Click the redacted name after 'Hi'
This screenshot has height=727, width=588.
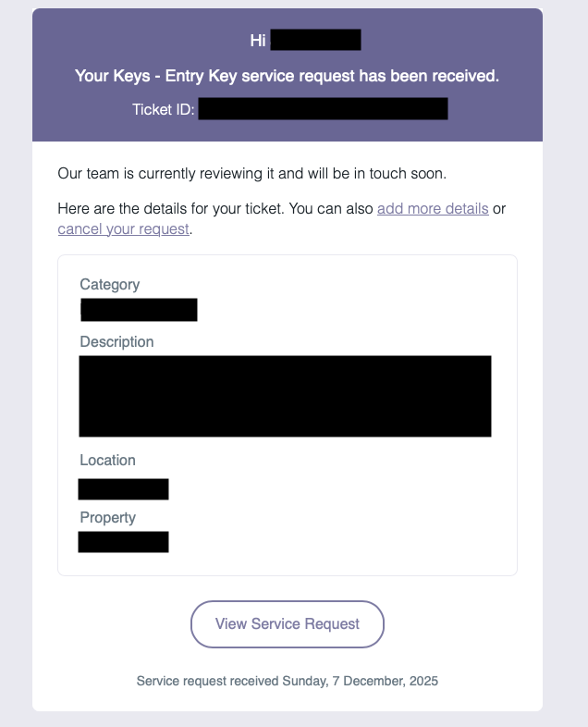315,40
